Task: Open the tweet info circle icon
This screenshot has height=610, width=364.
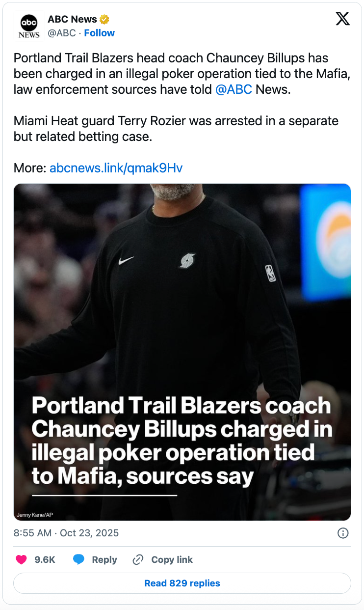Action: click(343, 533)
